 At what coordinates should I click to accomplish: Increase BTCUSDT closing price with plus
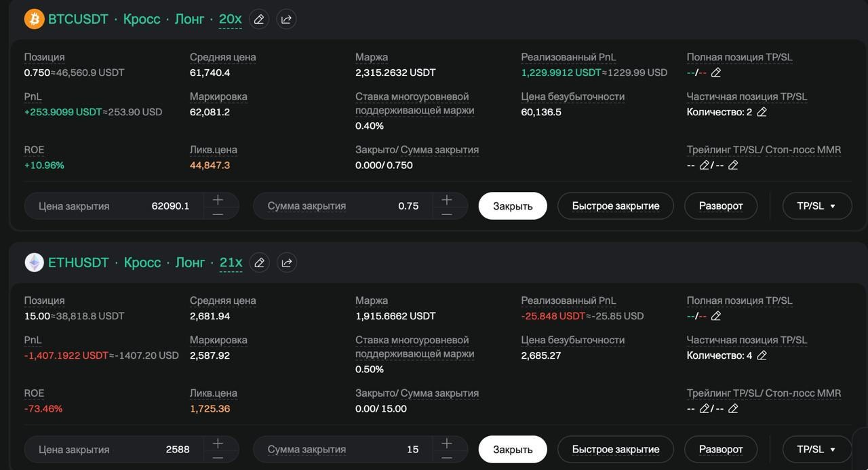click(218, 200)
